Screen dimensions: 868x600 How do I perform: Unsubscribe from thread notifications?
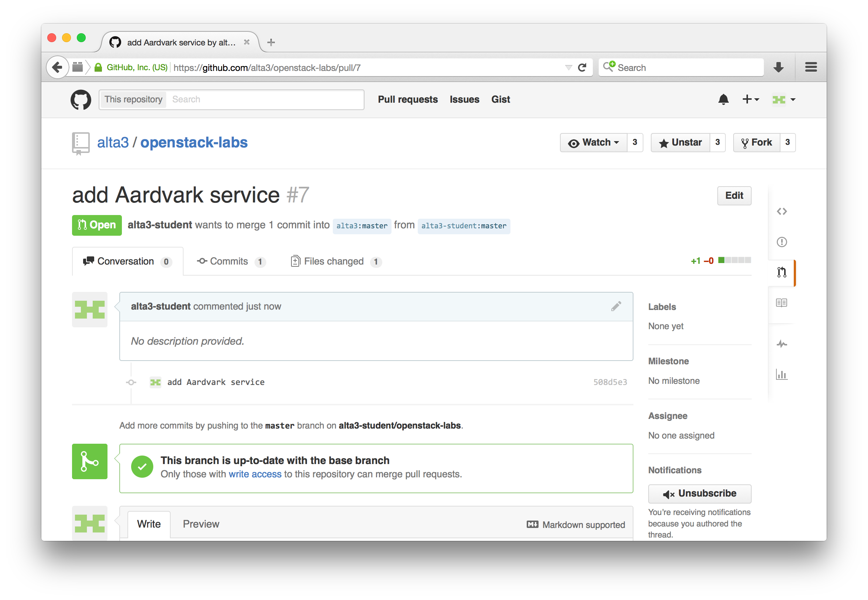click(699, 494)
